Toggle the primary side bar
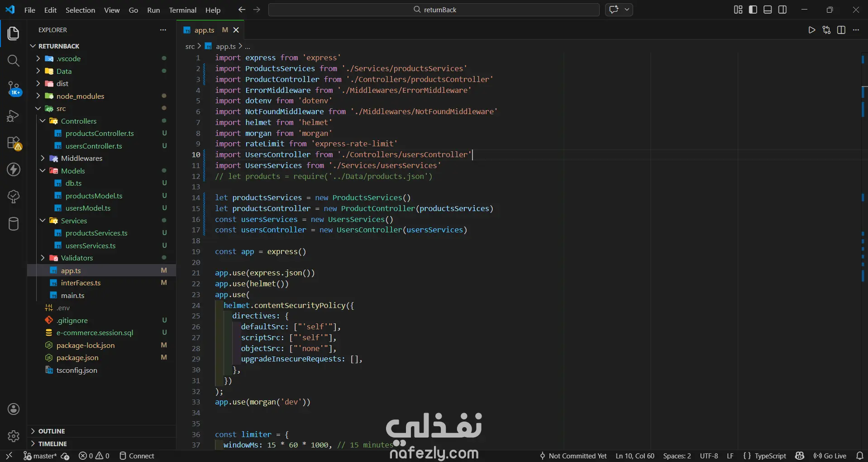Screen dimensions: 868x462 (x=753, y=10)
